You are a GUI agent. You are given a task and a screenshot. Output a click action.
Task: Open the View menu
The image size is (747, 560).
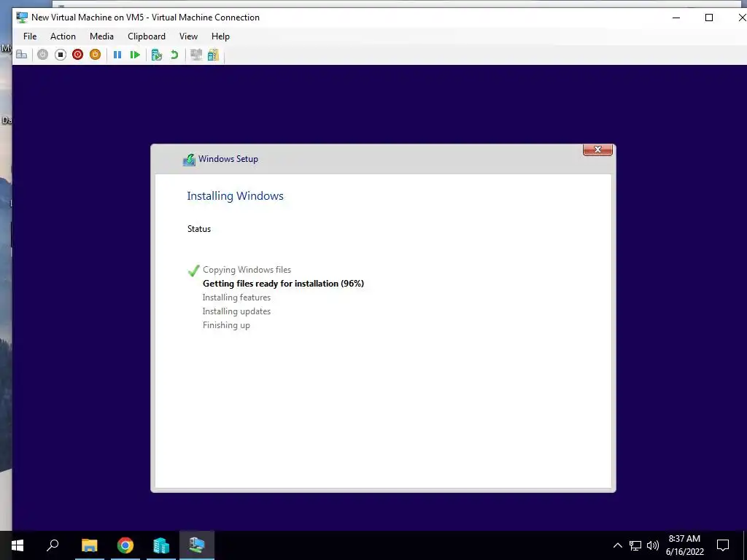tap(189, 36)
